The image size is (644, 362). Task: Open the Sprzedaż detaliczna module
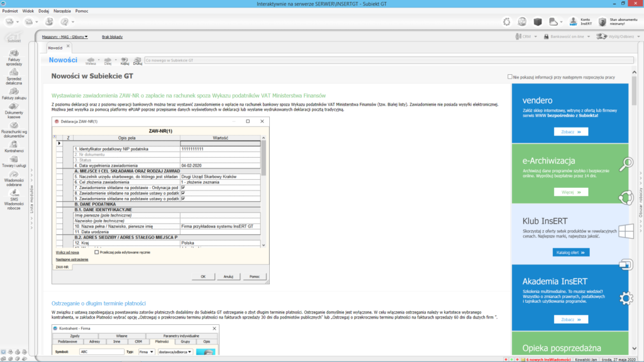pos(14,77)
